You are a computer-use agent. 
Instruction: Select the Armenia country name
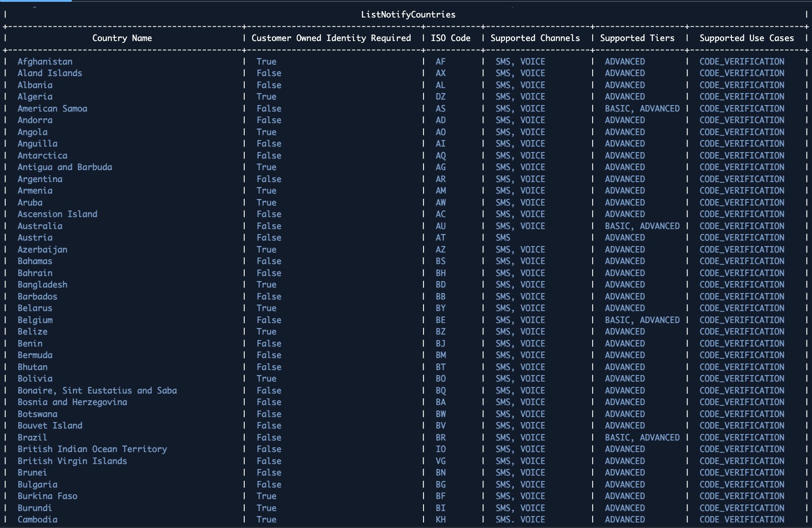(35, 190)
